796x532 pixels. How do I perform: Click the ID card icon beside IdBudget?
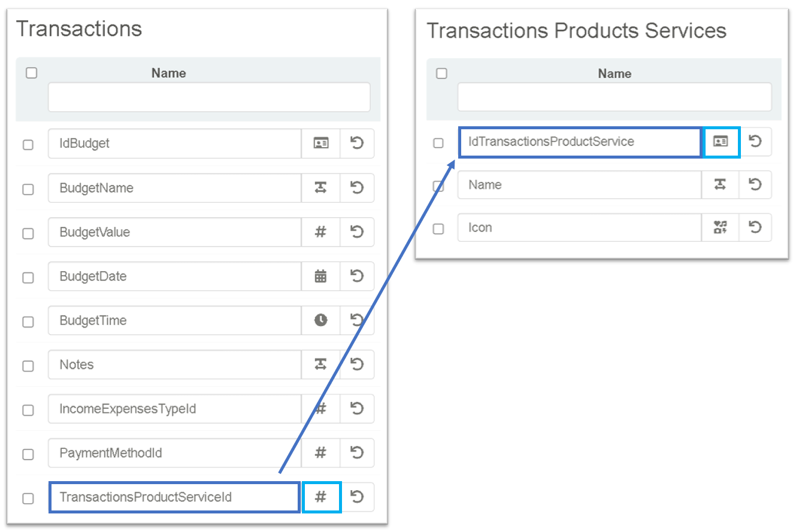click(320, 144)
